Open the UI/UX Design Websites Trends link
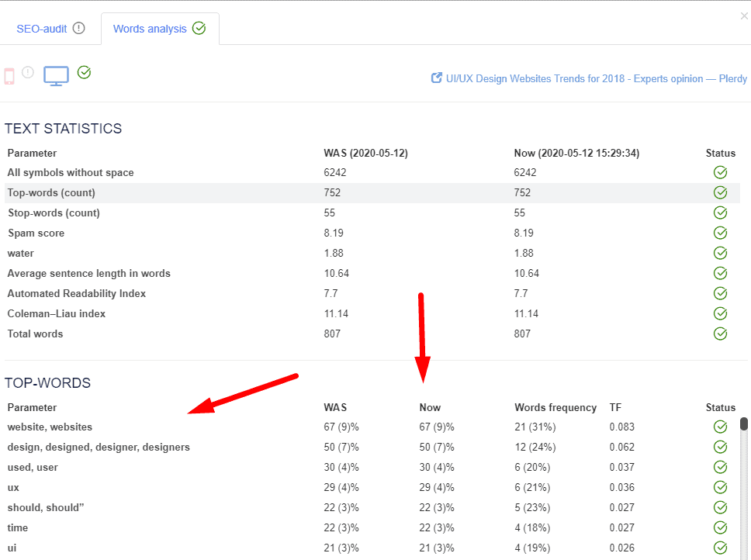Screen dimensions: 751x560 (x=596, y=78)
